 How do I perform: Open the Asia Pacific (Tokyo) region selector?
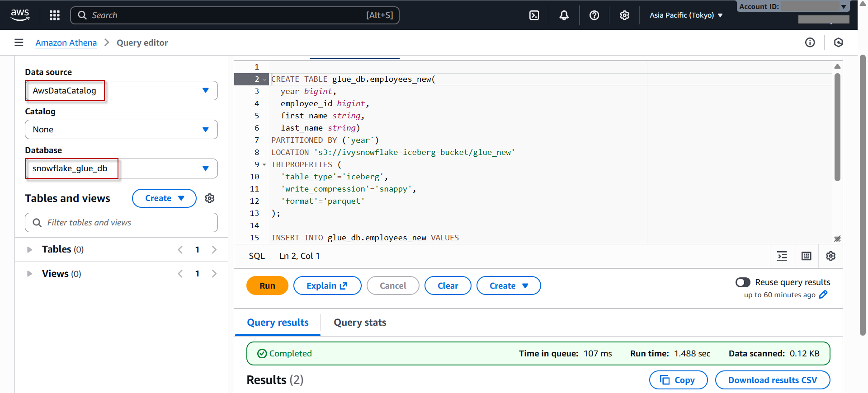686,15
